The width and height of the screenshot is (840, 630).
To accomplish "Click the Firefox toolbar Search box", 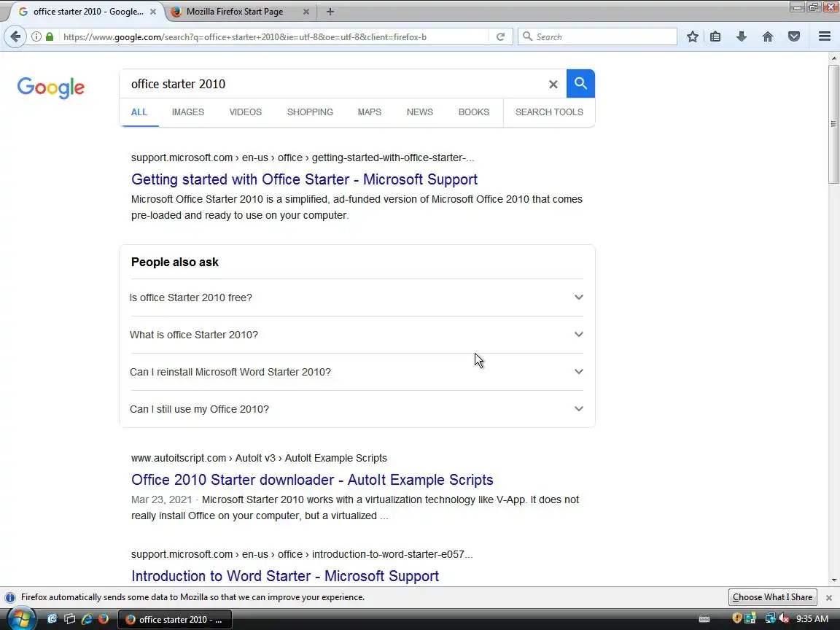I will 597,36.
